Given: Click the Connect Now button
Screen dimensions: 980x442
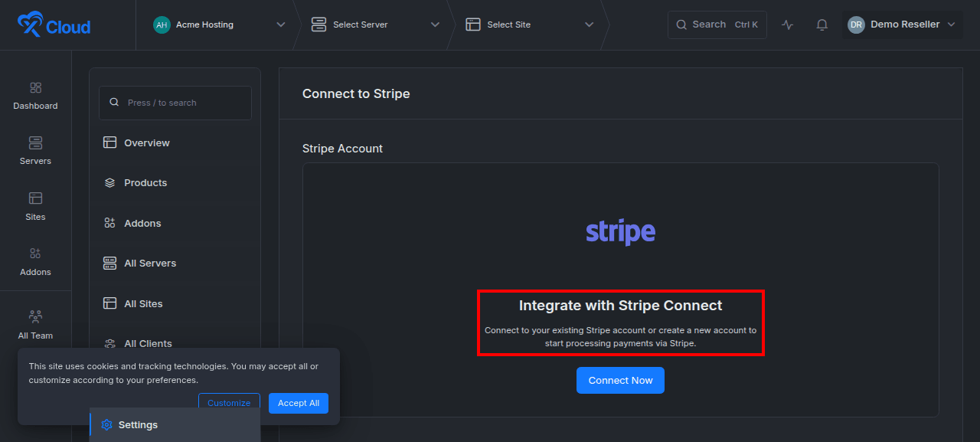Looking at the screenshot, I should [x=620, y=381].
